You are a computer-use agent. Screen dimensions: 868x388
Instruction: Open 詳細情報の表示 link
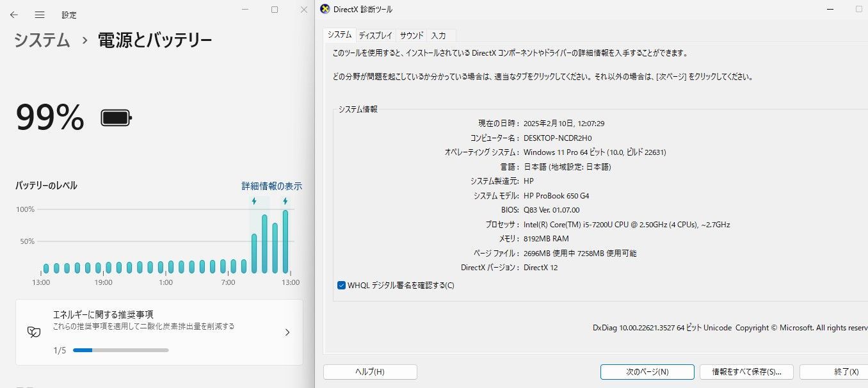click(x=271, y=186)
